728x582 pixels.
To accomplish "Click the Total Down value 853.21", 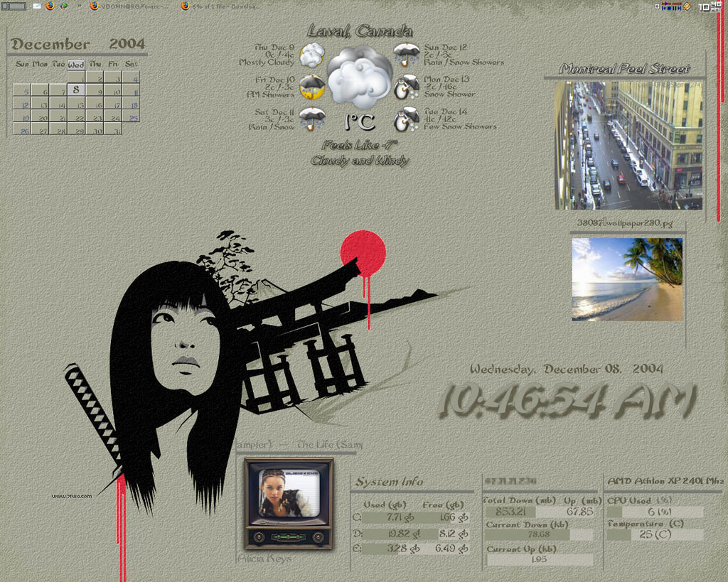I will tap(510, 512).
